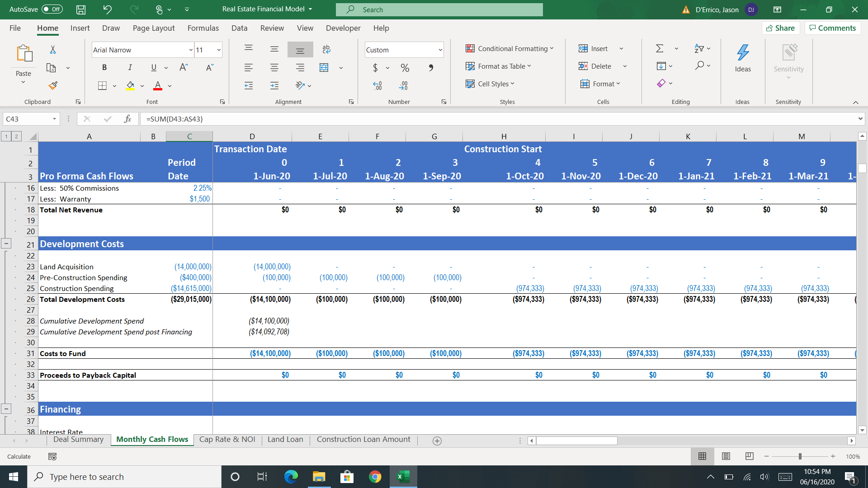This screenshot has width=868, height=488.
Task: Open the Fill Color dropdown arrow
Action: tap(142, 86)
